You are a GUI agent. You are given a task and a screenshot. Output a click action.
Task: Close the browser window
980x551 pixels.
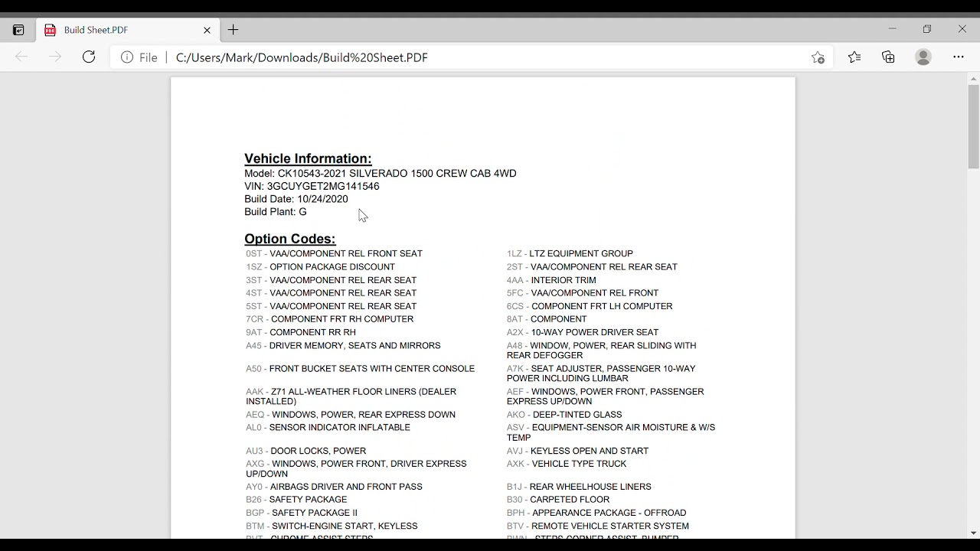click(x=962, y=29)
